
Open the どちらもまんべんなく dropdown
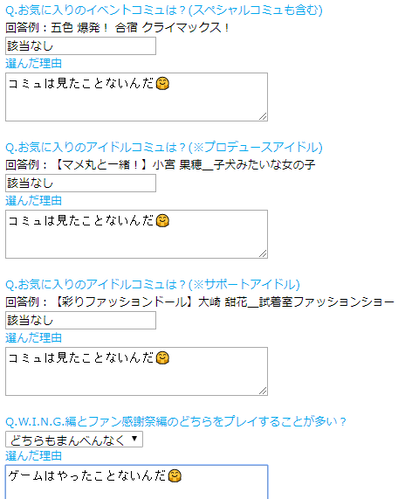click(74, 440)
